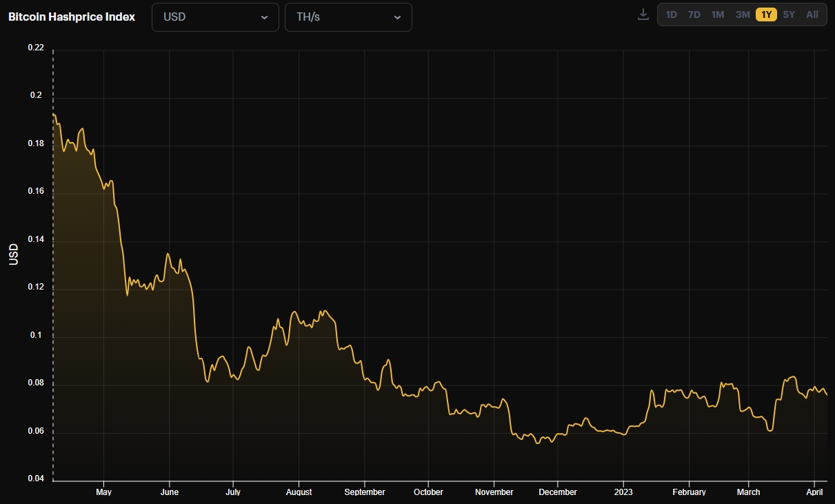
Task: Download the chart data using the download icon
Action: coord(643,14)
